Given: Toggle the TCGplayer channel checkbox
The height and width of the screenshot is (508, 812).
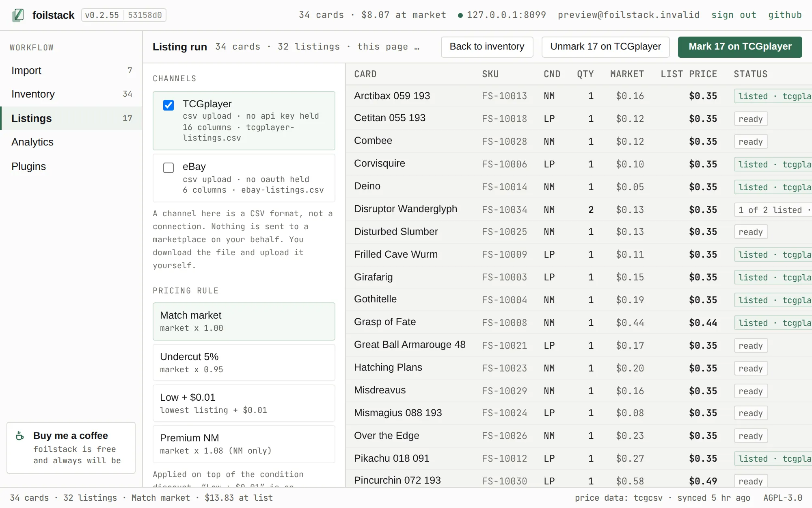Looking at the screenshot, I should pyautogui.click(x=168, y=105).
